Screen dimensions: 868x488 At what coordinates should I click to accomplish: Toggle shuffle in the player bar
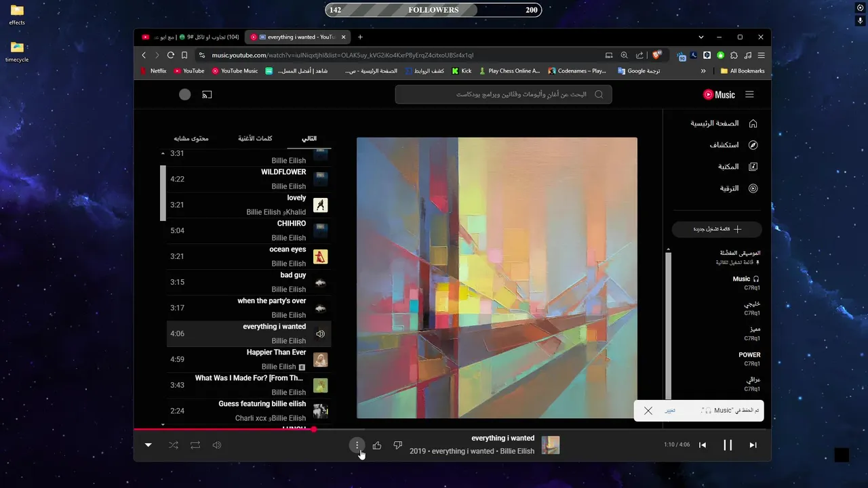(174, 445)
